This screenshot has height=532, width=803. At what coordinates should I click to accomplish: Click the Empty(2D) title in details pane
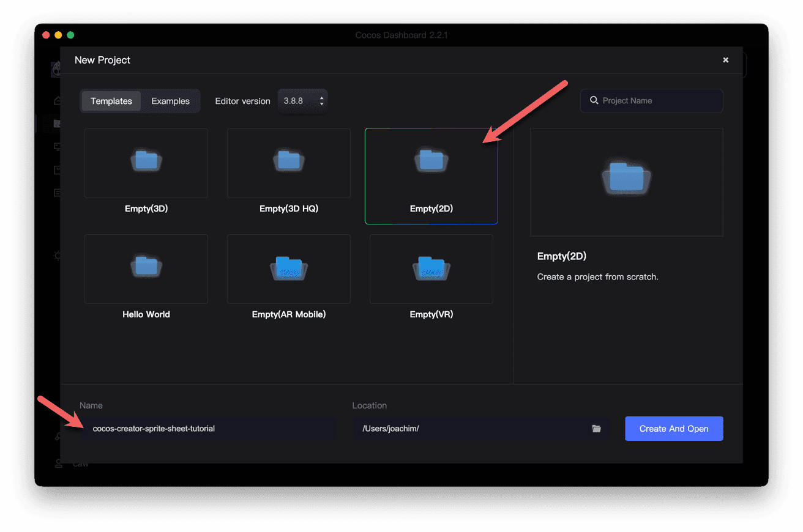562,256
